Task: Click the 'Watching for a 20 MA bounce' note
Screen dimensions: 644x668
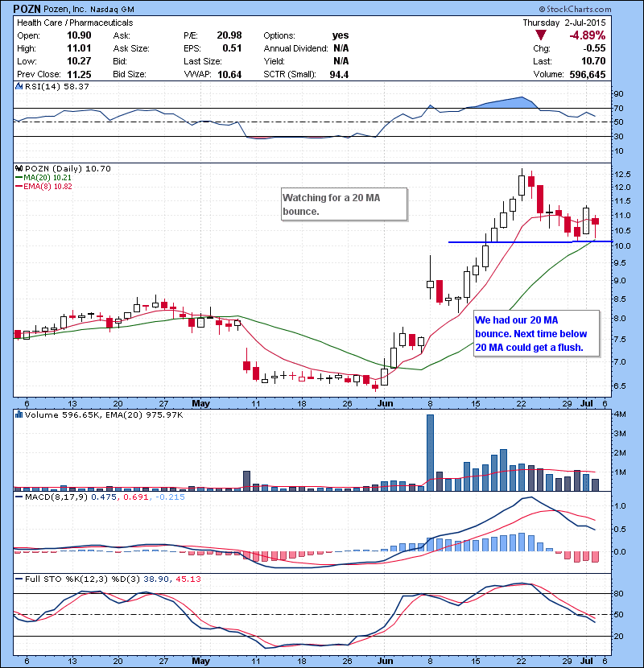Action: tap(344, 204)
